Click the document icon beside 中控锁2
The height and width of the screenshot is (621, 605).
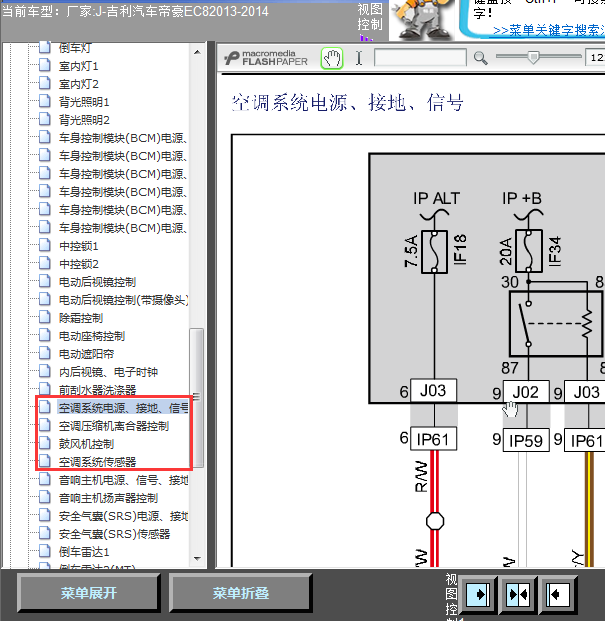45,263
